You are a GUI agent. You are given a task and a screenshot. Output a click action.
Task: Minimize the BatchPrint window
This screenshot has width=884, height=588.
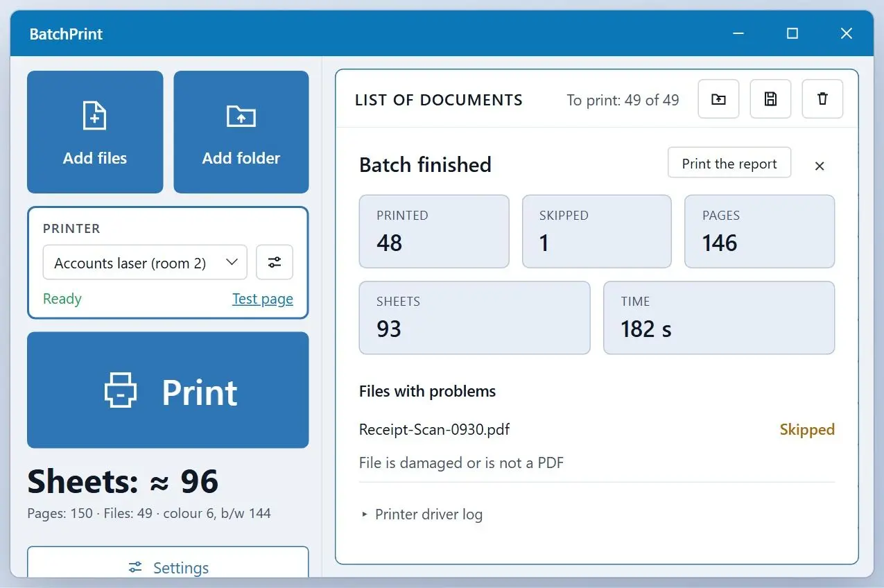(740, 33)
